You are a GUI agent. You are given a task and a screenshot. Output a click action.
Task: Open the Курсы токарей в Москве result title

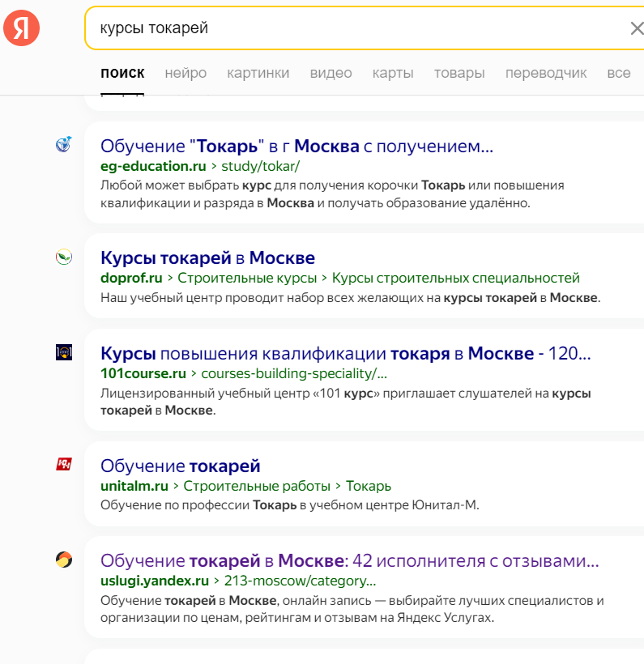(207, 258)
